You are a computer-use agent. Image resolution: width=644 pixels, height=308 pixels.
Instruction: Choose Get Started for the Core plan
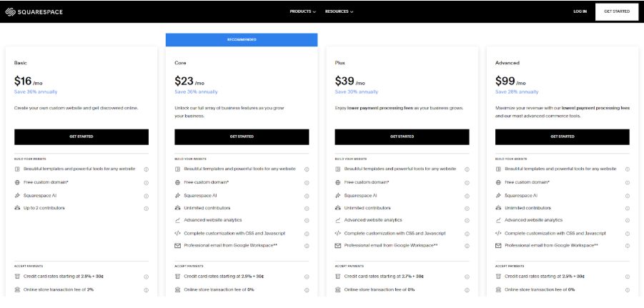242,136
